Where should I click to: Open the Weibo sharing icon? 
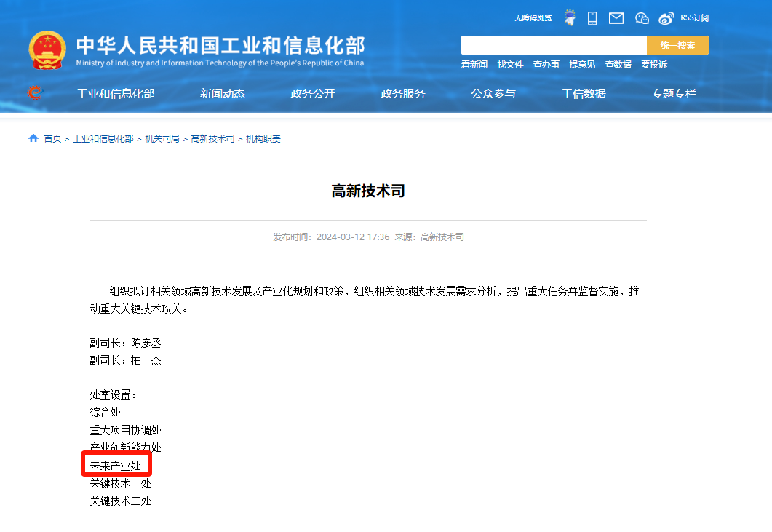click(666, 17)
